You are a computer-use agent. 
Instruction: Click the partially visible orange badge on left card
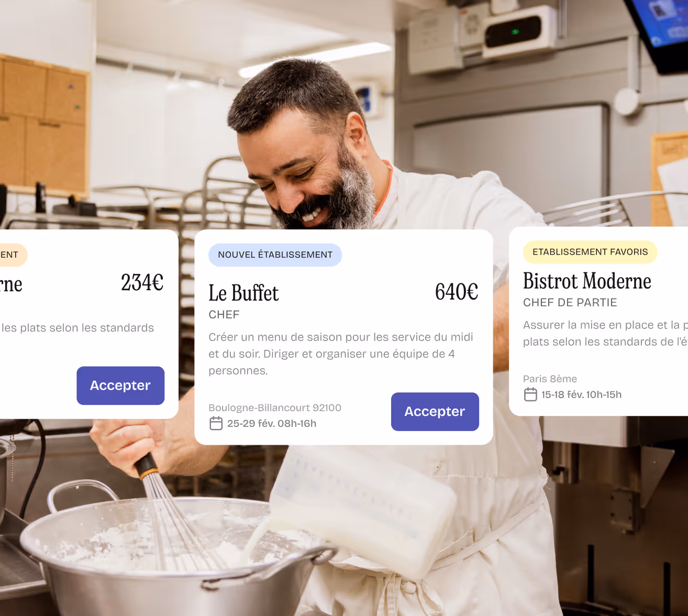(x=14, y=255)
